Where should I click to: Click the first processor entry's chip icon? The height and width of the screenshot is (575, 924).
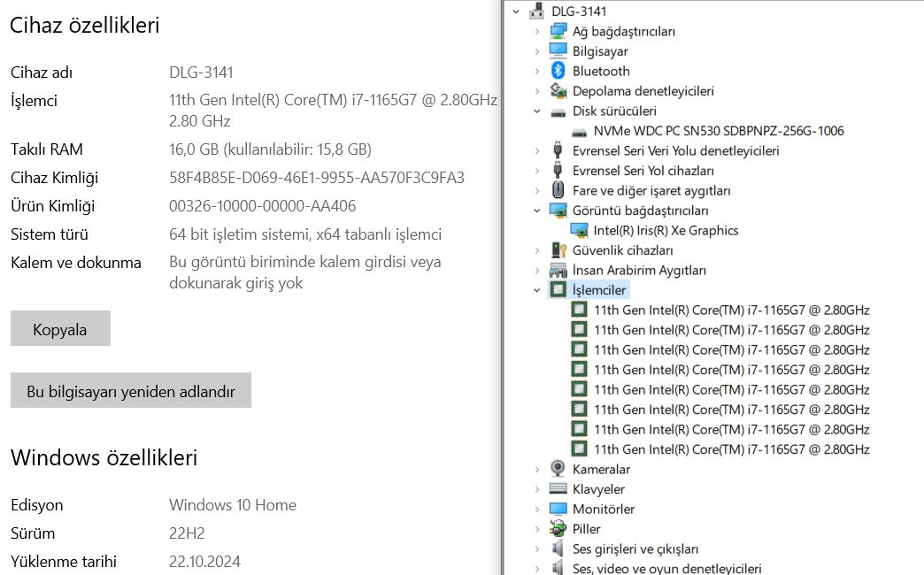click(x=579, y=310)
